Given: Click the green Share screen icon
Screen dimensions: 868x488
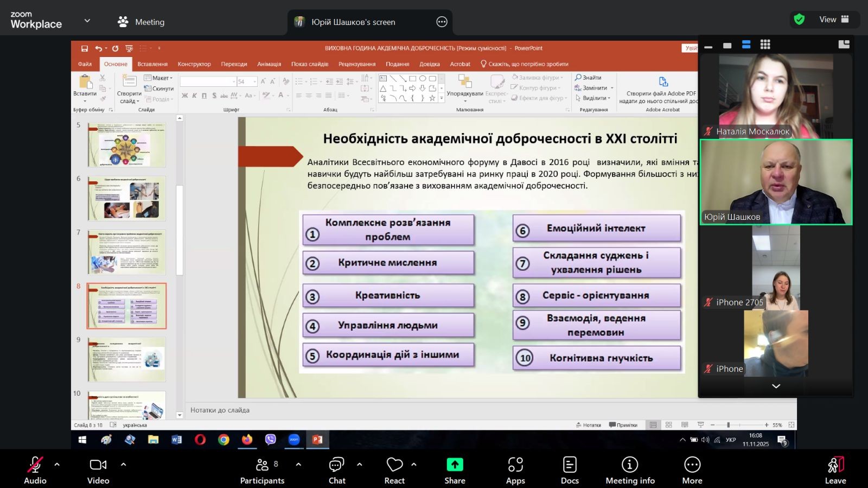Looking at the screenshot, I should [455, 465].
